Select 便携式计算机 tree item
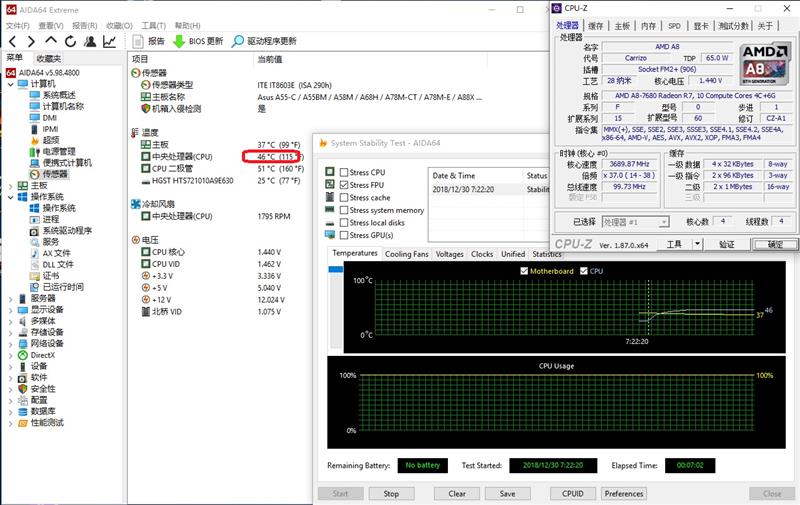 click(67, 162)
